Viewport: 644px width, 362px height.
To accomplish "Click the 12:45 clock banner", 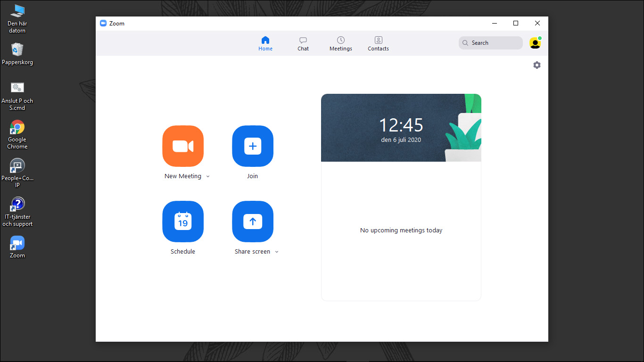I will [x=401, y=128].
